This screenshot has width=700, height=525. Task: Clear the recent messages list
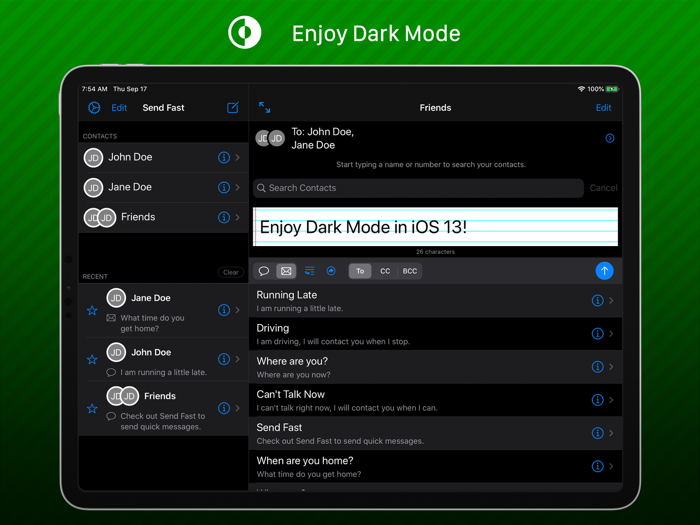231,272
